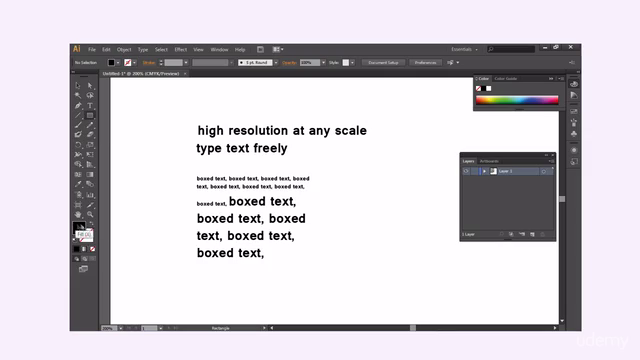Choose the Rectangle tool
Viewport: 640px width, 360px height.
click(90, 115)
